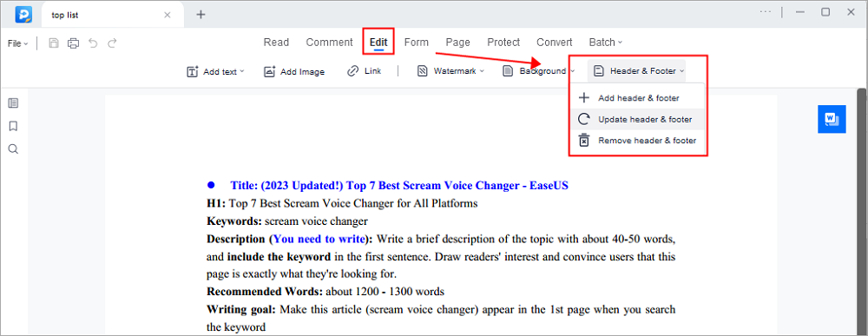Click the EaseUS PDF app logo
This screenshot has height=336, width=868.
click(23, 14)
